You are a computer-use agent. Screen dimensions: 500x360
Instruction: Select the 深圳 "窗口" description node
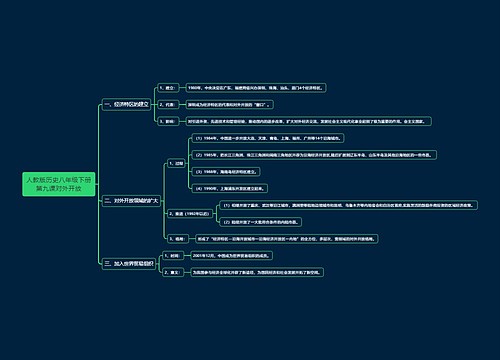coord(229,105)
